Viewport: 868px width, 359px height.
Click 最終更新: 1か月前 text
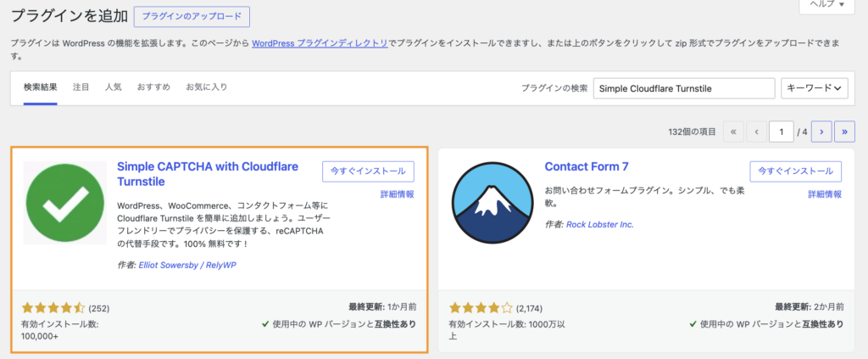coord(382,306)
